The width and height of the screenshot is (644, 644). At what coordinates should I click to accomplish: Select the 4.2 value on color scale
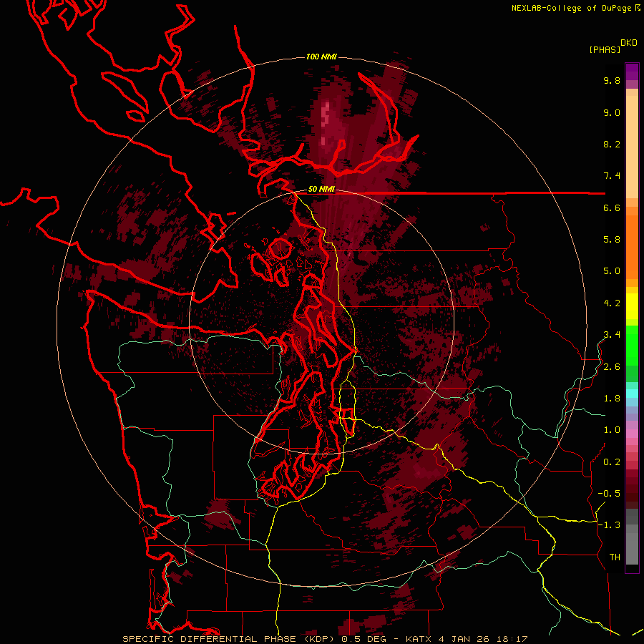[612, 303]
